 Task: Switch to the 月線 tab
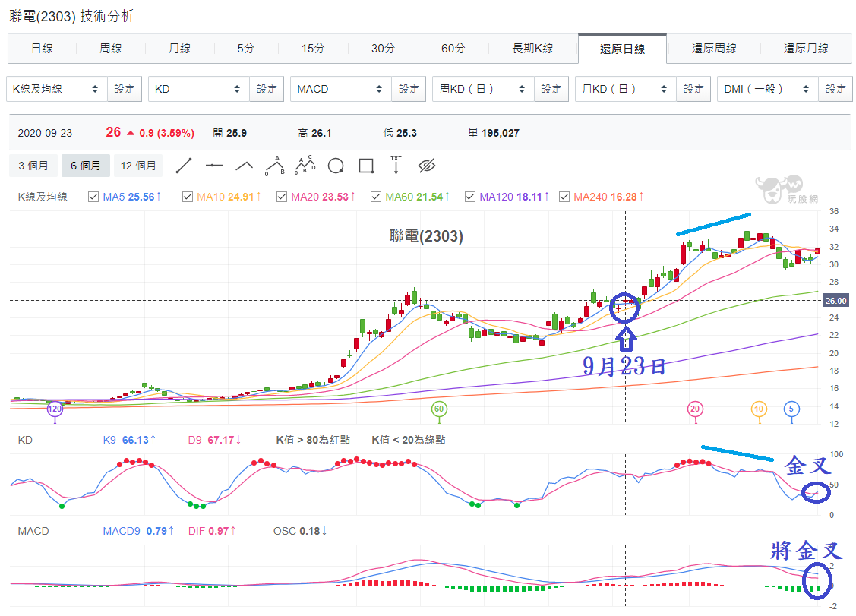pyautogui.click(x=179, y=49)
